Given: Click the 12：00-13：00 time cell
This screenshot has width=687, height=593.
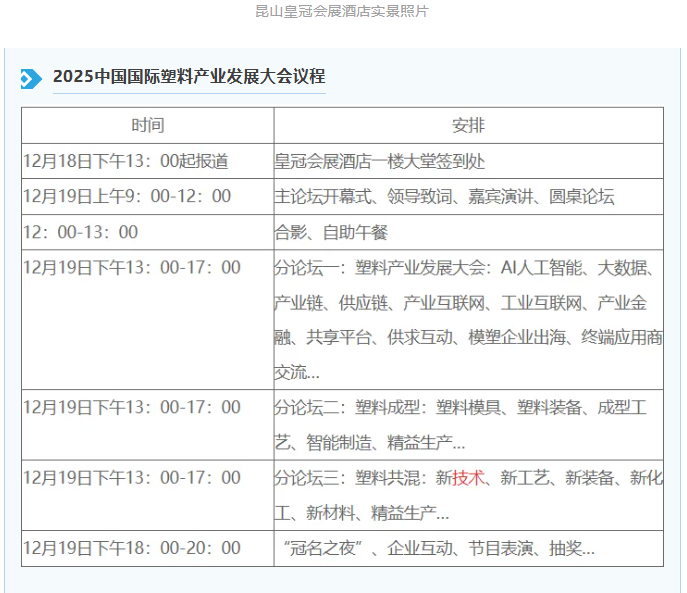Looking at the screenshot, I should click(x=81, y=232).
